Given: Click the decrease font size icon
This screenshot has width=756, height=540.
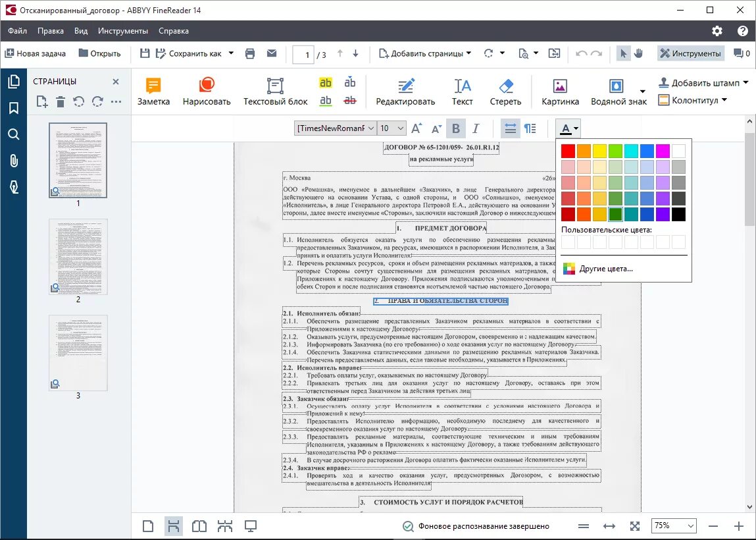Looking at the screenshot, I should [436, 129].
